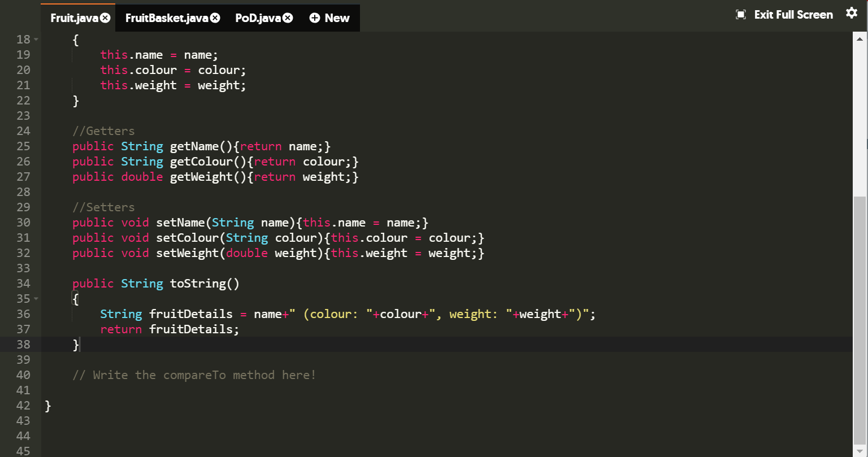Collapse the fold arrow at line 35

(x=36, y=298)
